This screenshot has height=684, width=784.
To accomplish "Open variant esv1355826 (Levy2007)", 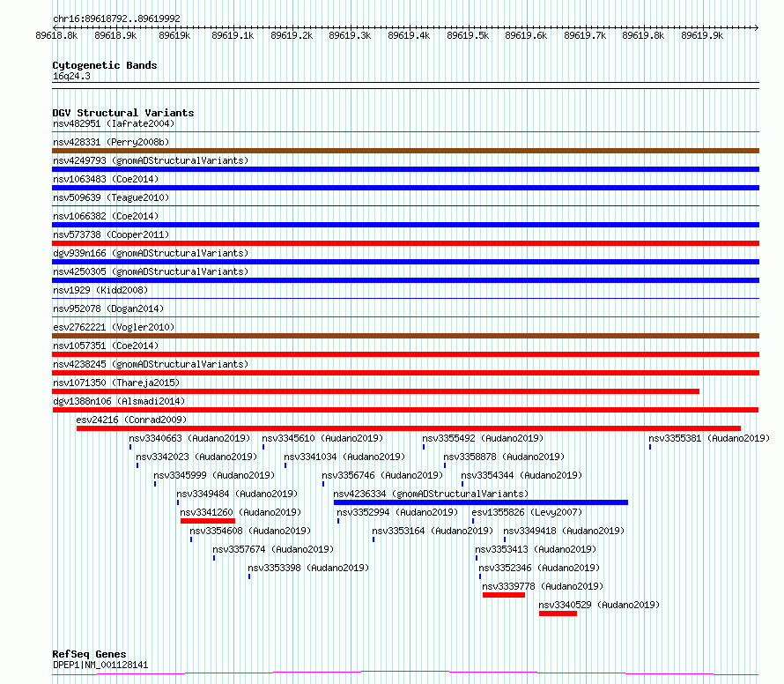I will pos(527,512).
